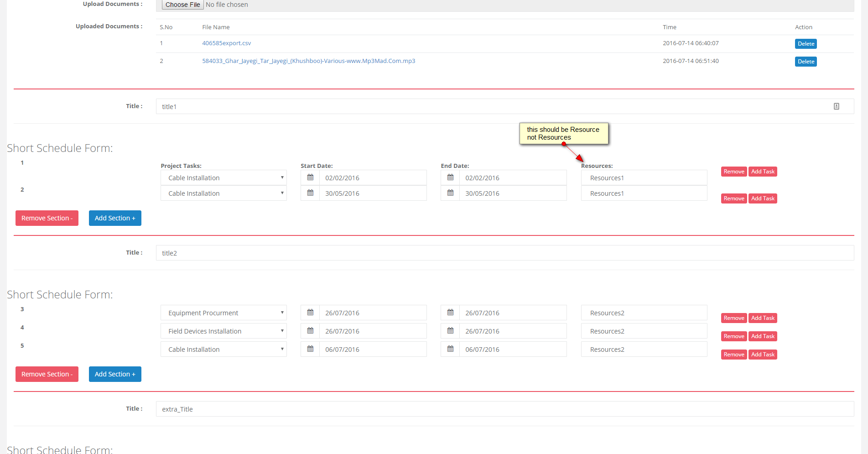Open the Field Devices Installation dropdown
The height and width of the screenshot is (454, 868).
pos(223,331)
